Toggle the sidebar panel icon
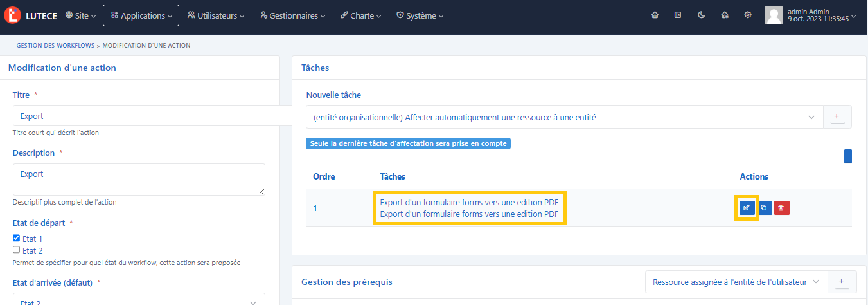 click(678, 15)
